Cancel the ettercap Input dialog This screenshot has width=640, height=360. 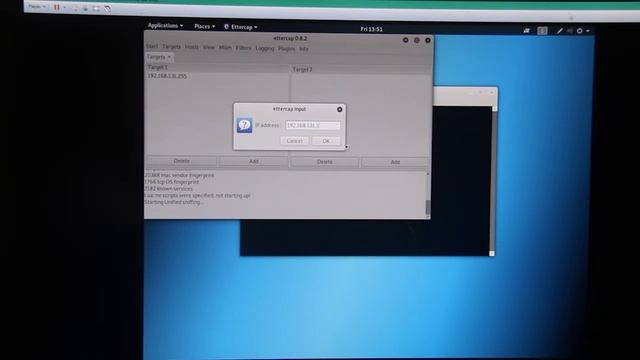pyautogui.click(x=294, y=140)
